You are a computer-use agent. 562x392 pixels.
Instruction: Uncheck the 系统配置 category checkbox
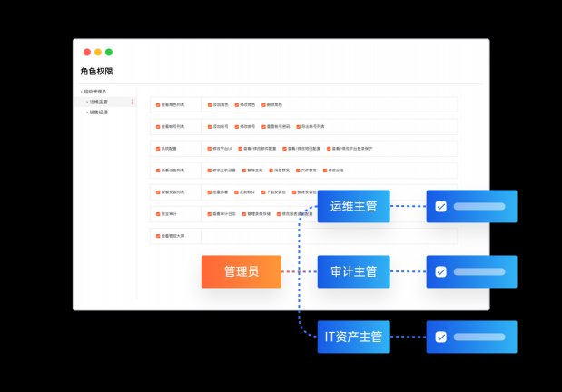[158, 149]
